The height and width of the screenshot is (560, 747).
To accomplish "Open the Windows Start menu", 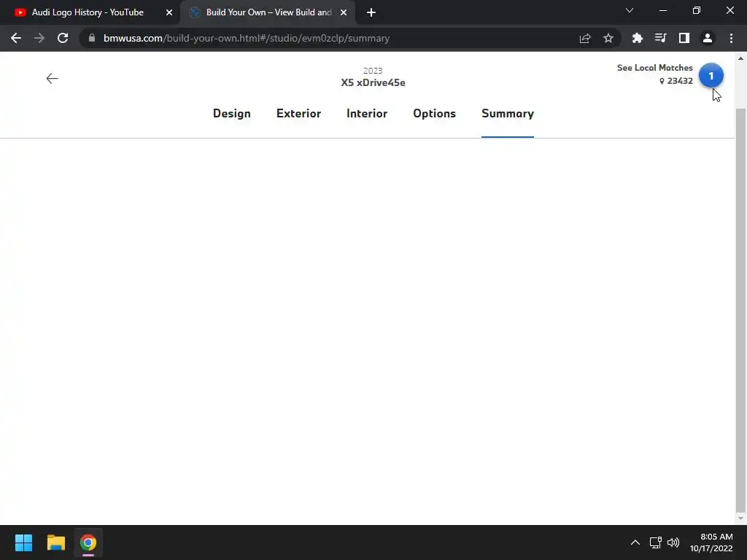I will tap(23, 542).
